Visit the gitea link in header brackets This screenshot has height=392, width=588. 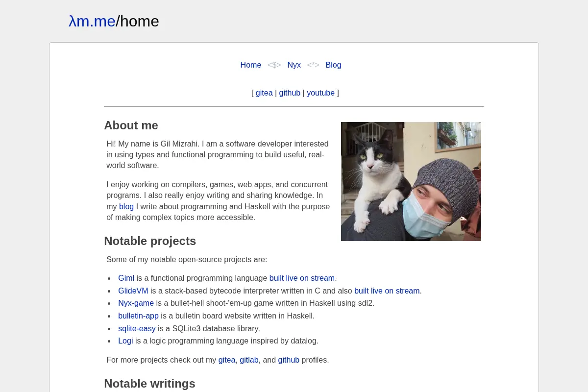[264, 93]
